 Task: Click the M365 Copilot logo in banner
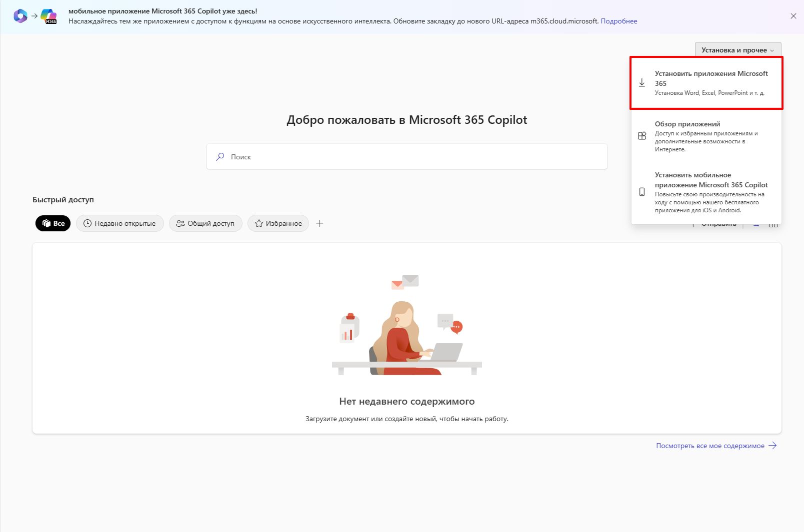[48, 16]
